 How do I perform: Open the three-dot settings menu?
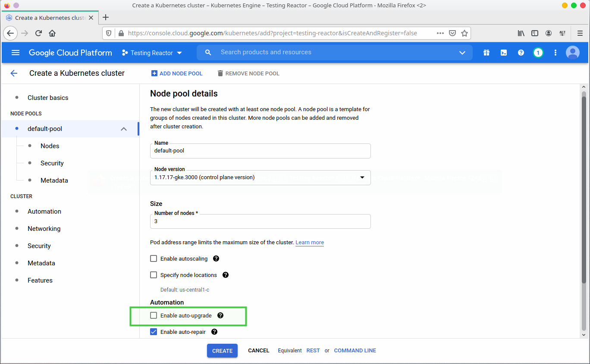[555, 53]
